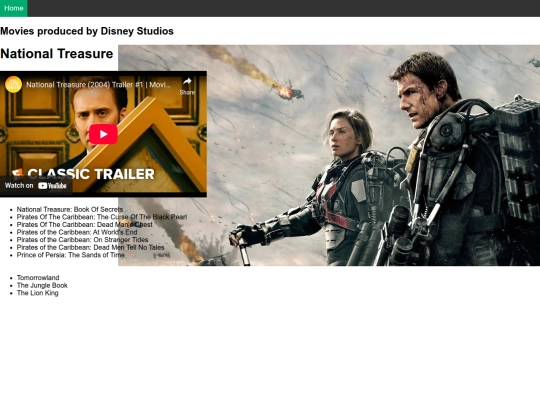Select the Tomorrowland list item
The image size is (540, 405).
click(x=38, y=278)
